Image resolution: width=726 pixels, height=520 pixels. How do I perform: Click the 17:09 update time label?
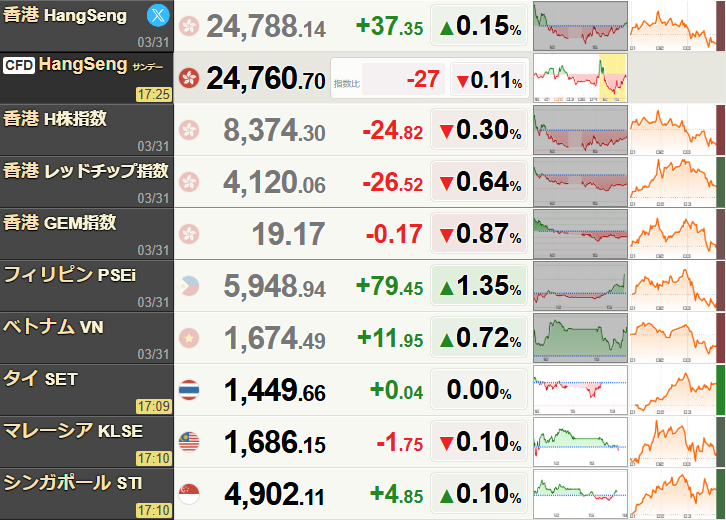point(154,406)
